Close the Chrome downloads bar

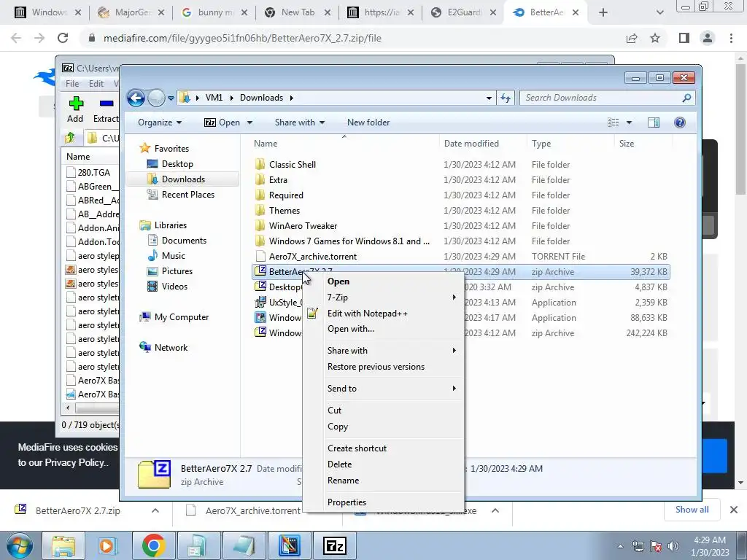(x=734, y=510)
